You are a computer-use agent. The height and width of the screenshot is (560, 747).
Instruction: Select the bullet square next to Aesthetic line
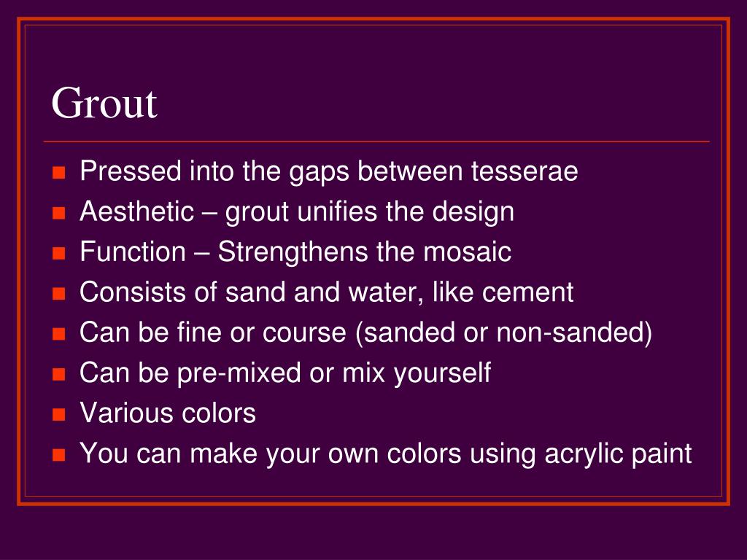click(58, 212)
